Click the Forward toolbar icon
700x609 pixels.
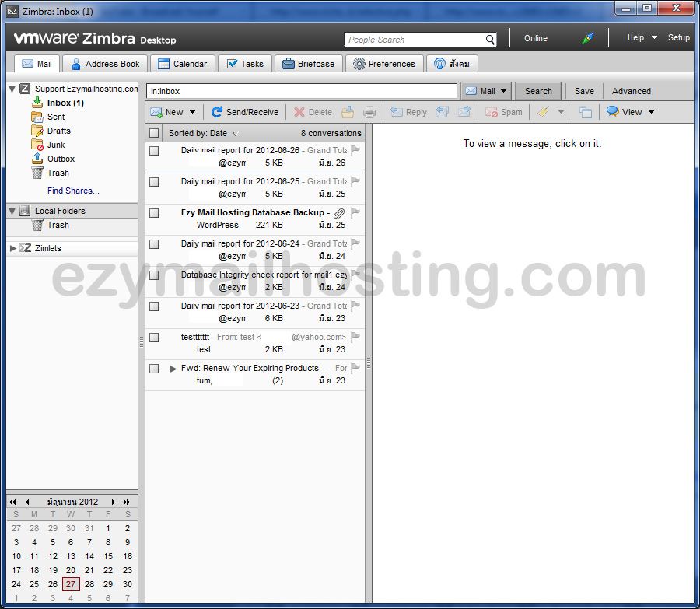point(464,112)
